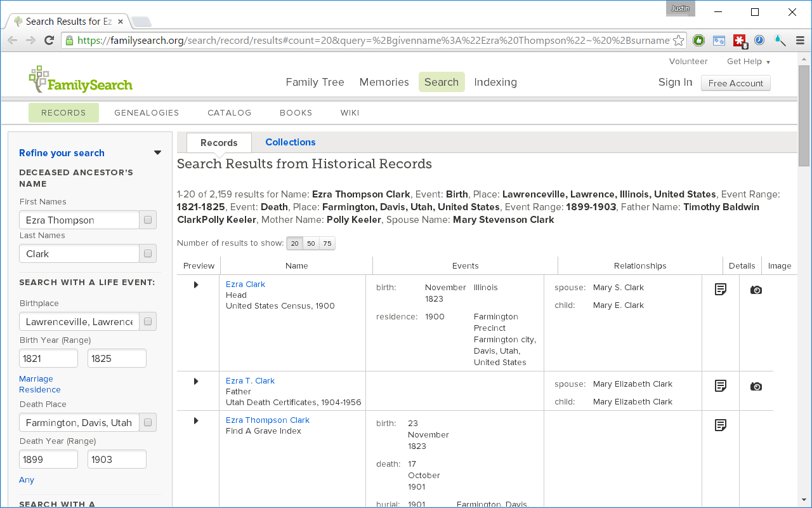Bookmark this page with star icon

click(678, 41)
